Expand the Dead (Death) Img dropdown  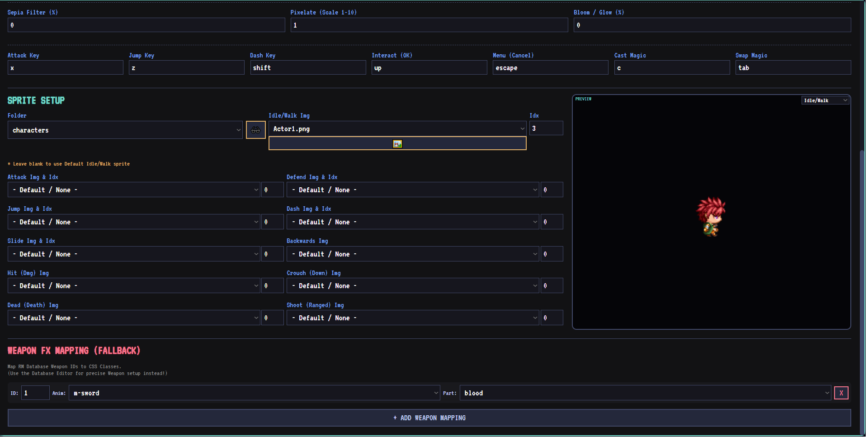(134, 318)
